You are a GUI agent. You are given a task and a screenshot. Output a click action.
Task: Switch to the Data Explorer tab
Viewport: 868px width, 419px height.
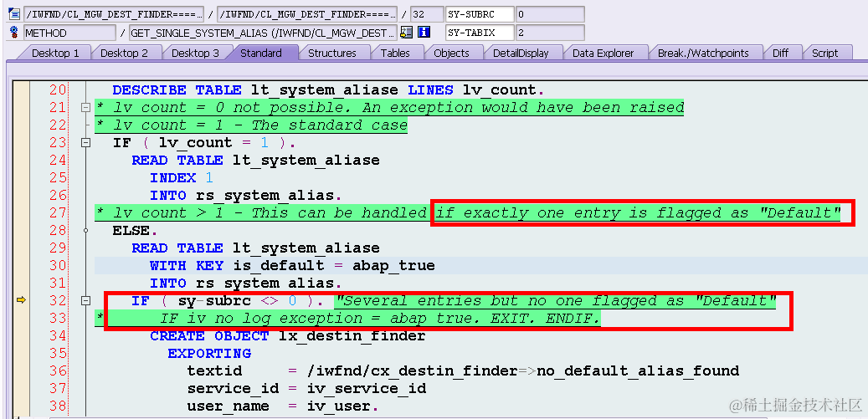603,53
